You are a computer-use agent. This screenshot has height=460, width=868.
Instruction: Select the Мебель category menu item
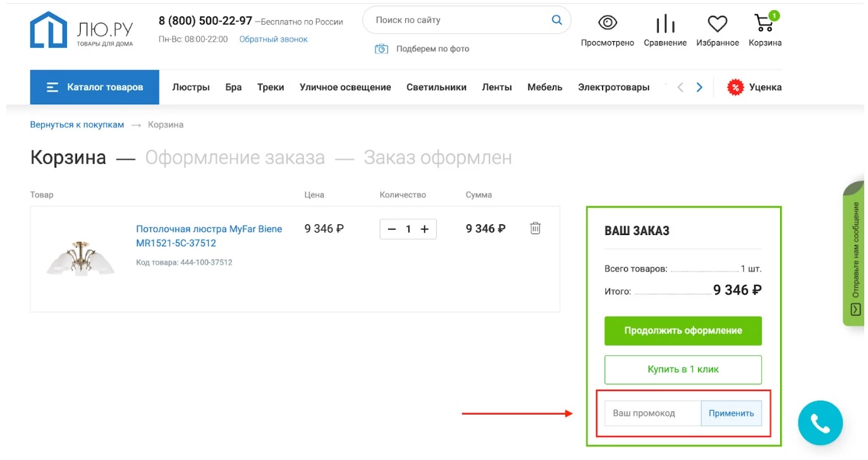tap(544, 87)
